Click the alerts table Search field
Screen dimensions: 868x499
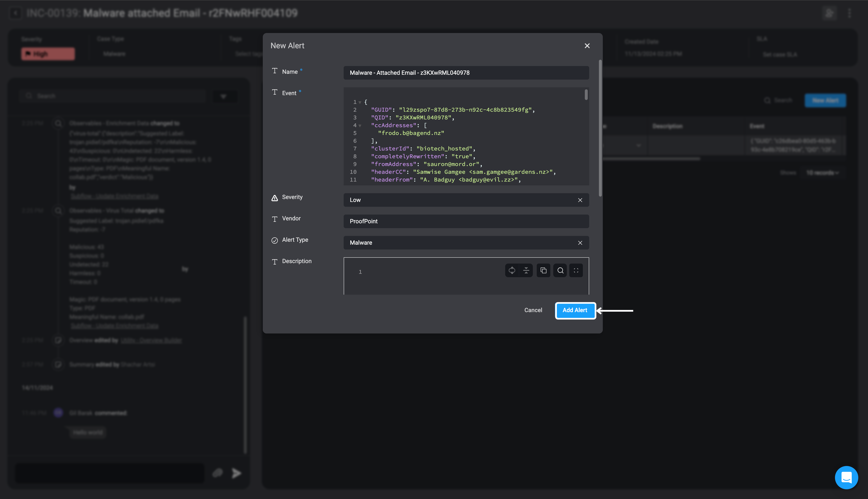tap(778, 100)
